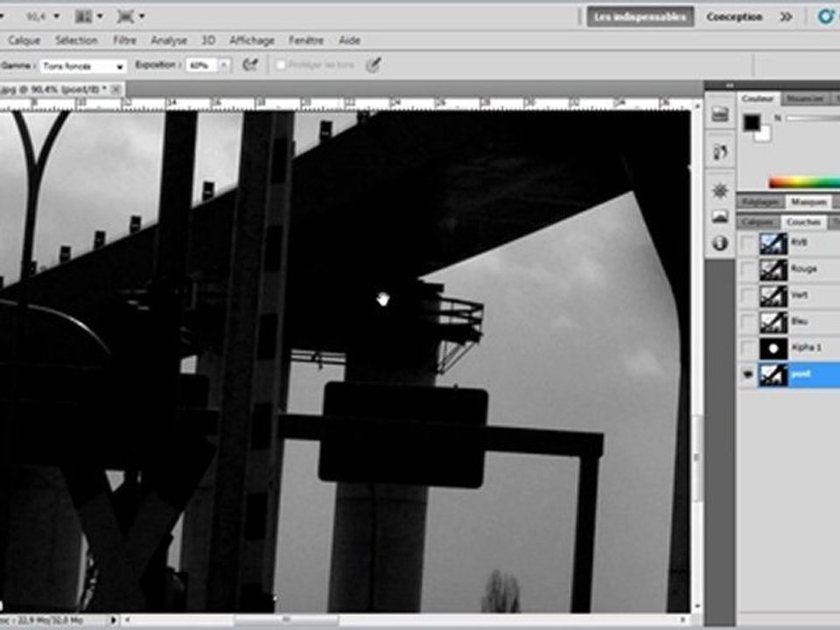Image resolution: width=840 pixels, height=630 pixels.
Task: Click the vertical scrollbar down arrow
Action: tap(697, 607)
